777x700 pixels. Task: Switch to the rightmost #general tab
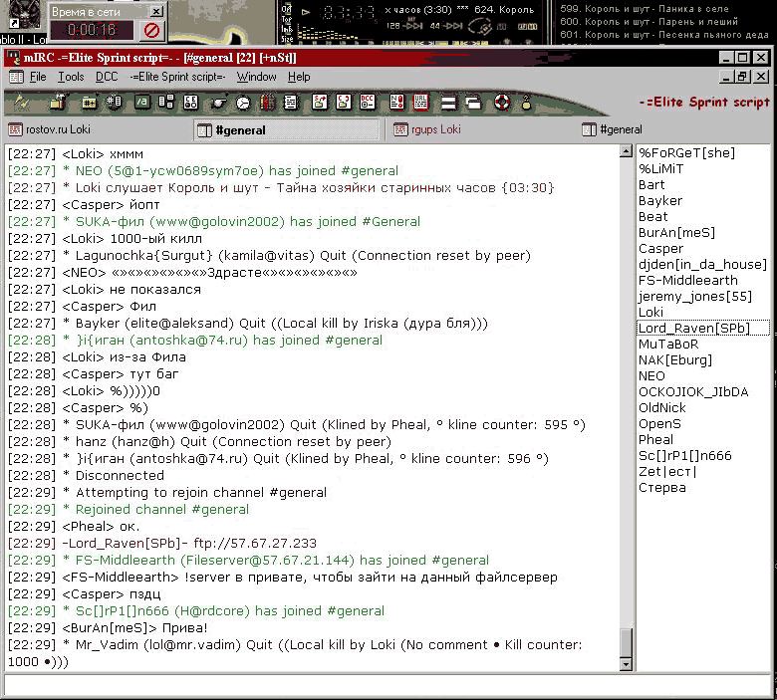[x=674, y=129]
